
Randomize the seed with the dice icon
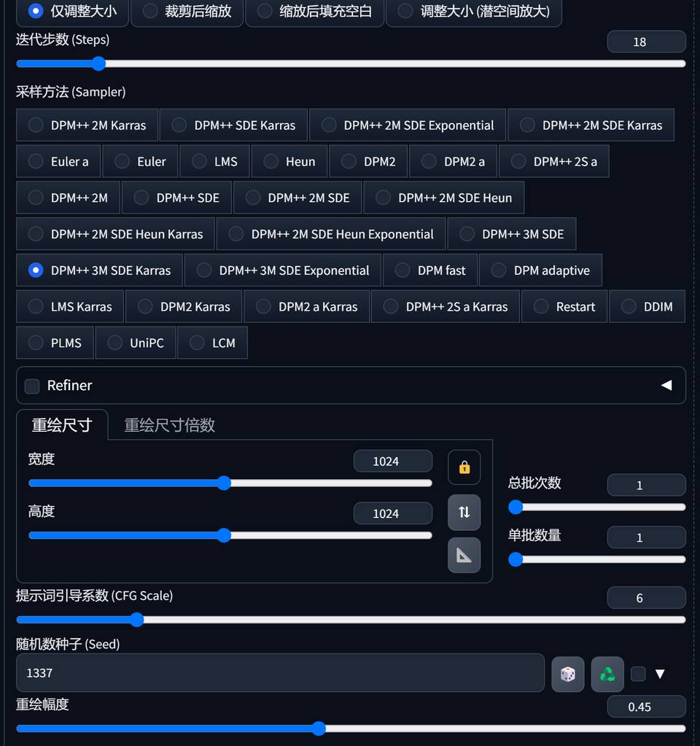coord(567,674)
